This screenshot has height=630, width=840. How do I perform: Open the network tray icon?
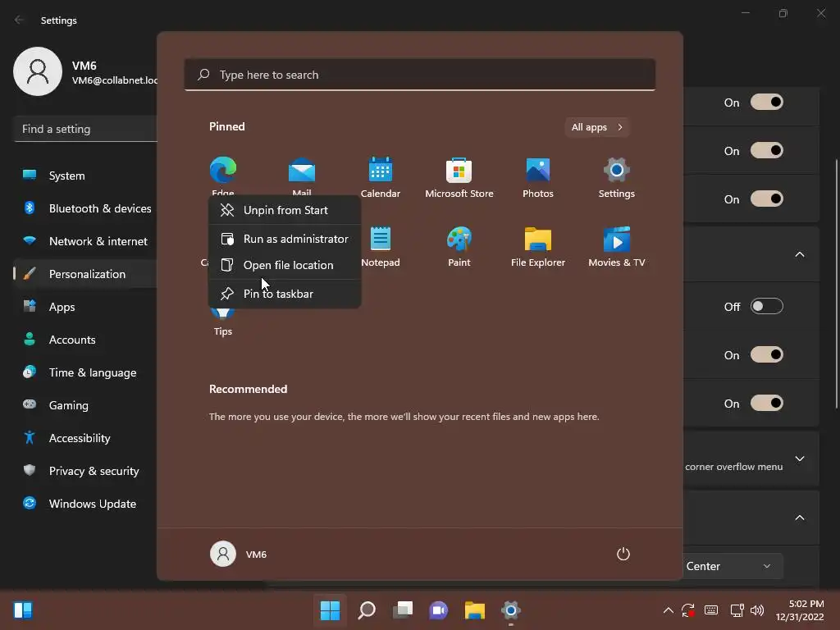(737, 610)
